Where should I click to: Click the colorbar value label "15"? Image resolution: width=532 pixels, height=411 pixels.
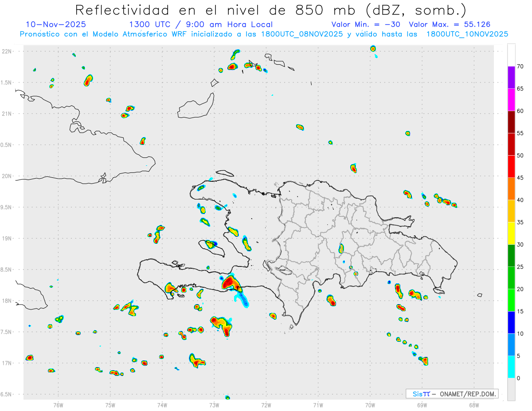(520, 311)
